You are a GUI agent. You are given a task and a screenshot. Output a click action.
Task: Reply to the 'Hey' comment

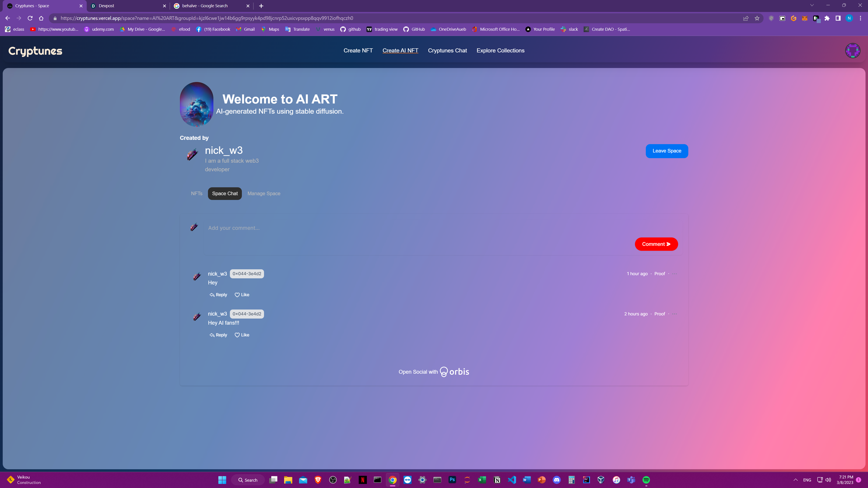click(218, 295)
